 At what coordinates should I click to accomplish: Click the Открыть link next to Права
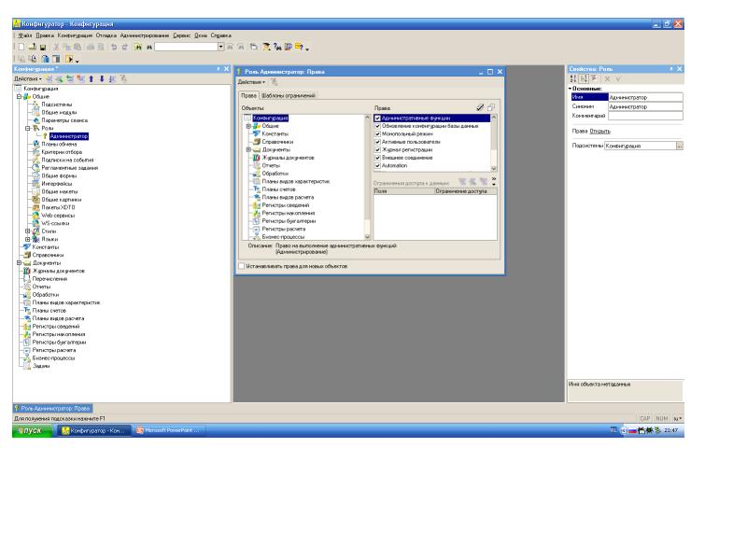599,131
